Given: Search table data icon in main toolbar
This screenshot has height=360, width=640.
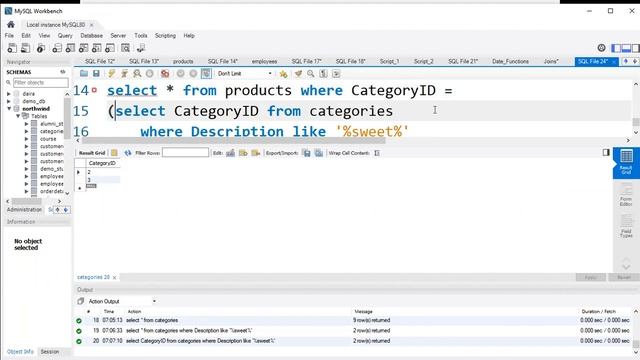Looking at the screenshot, I should coord(125,48).
